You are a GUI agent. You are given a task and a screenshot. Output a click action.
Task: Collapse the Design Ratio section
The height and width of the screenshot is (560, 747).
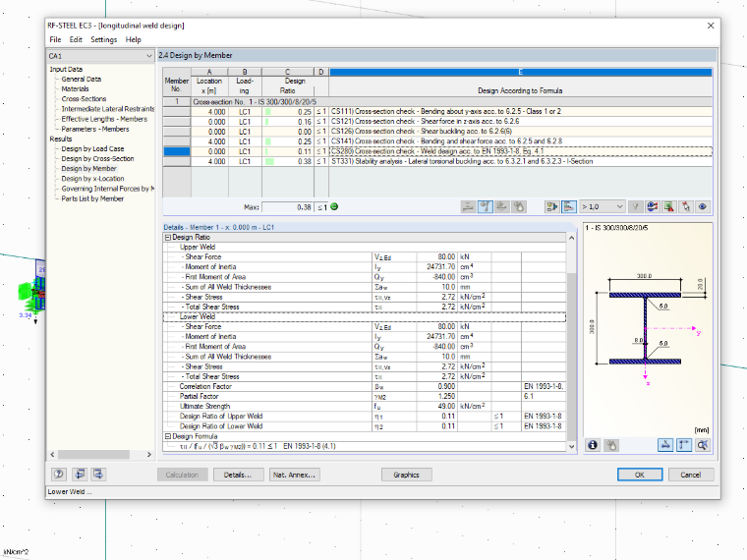click(168, 237)
